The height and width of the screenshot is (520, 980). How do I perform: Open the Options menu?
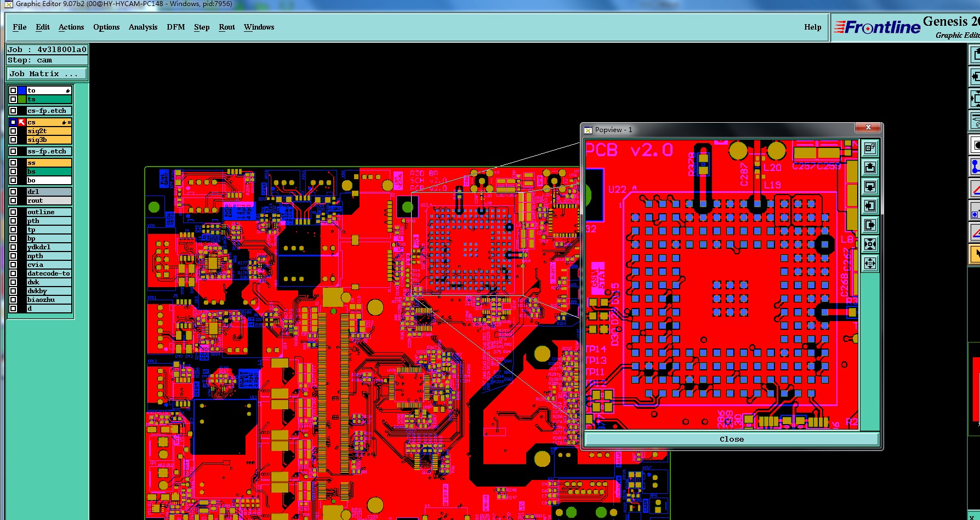[106, 27]
